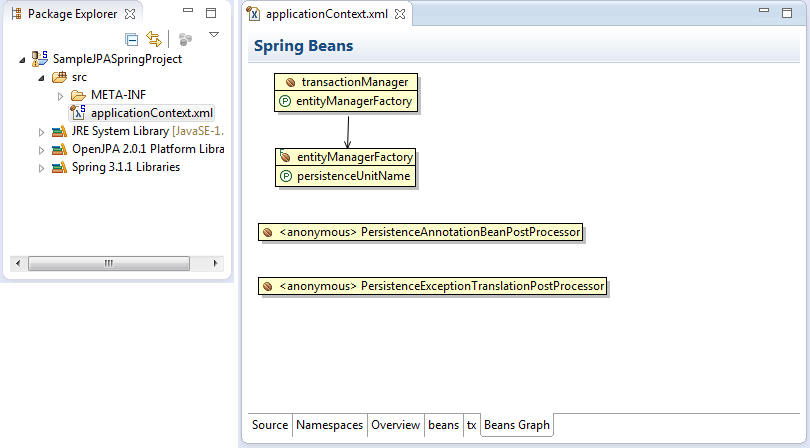
Task: Click the Spring 3.1.1 Libraries icon
Action: [x=59, y=167]
